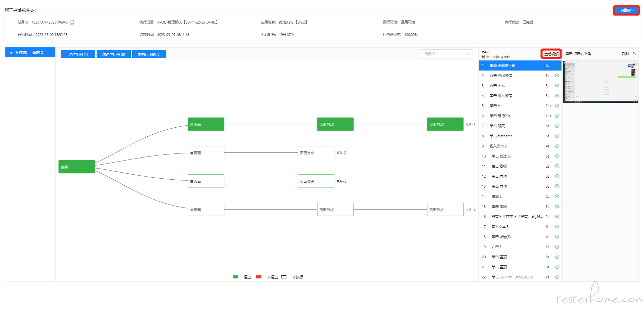Screen dimensions: 644x312
Task: Click the pass check icon for step 14 右击 2
Action: [557, 196]
